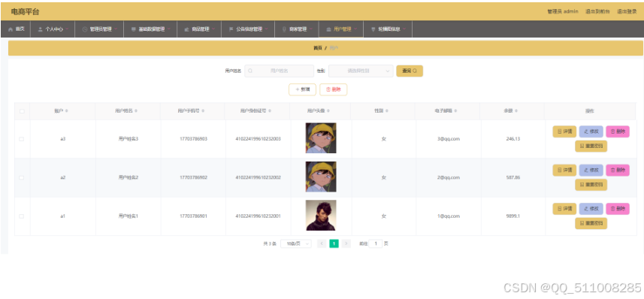Image resolution: width=644 pixels, height=299 pixels.
Task: Expand the 商品管理 menu chevron
Action: tap(213, 29)
